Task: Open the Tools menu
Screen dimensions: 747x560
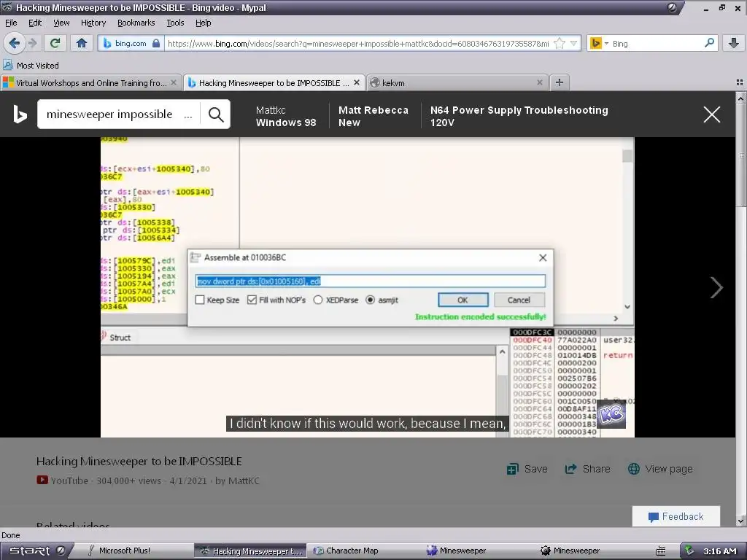Action: (175, 23)
